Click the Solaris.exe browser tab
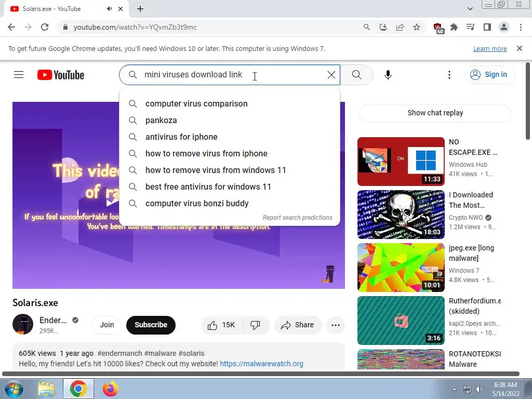 [66, 9]
